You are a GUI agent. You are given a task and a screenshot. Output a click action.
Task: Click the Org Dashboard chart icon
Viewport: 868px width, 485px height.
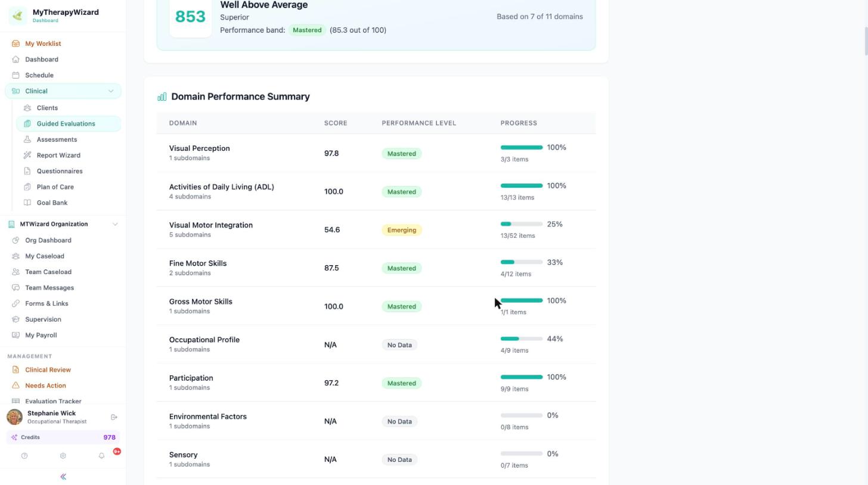pos(15,240)
